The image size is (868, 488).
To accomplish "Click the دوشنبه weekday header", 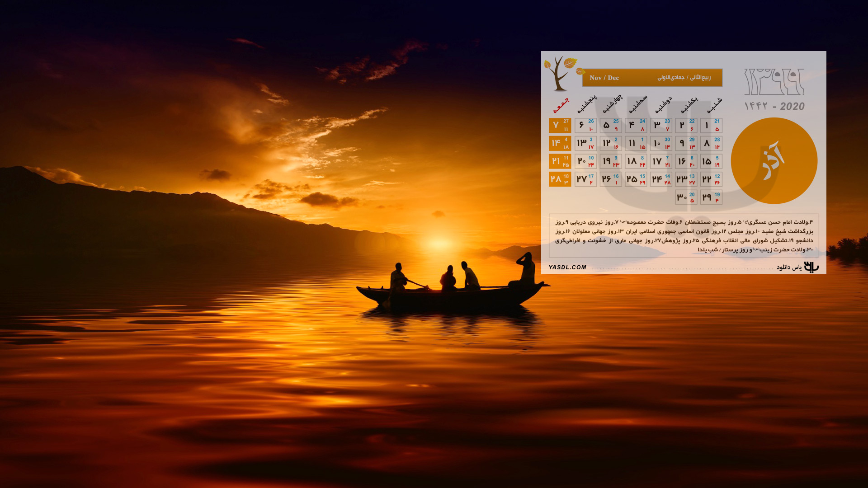I will pos(663,105).
